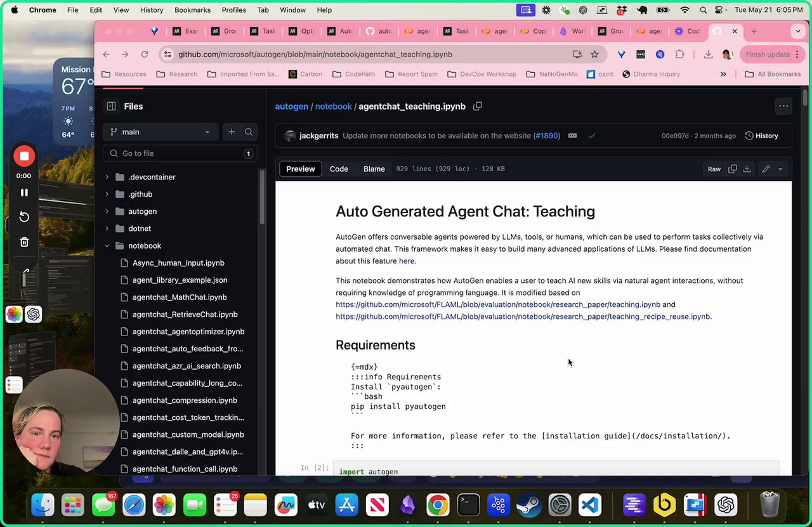Open the Profiles menu in the menu bar
Screen dimensions: 812x527
(233, 10)
